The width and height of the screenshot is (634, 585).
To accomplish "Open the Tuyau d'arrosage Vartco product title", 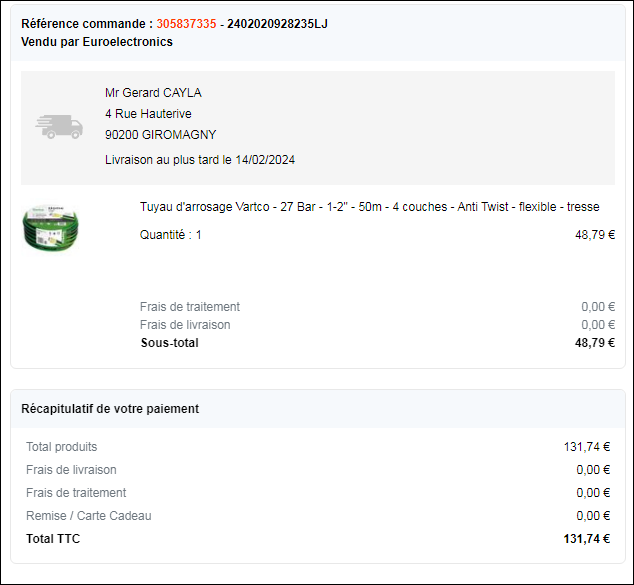I will pyautogui.click(x=369, y=207).
